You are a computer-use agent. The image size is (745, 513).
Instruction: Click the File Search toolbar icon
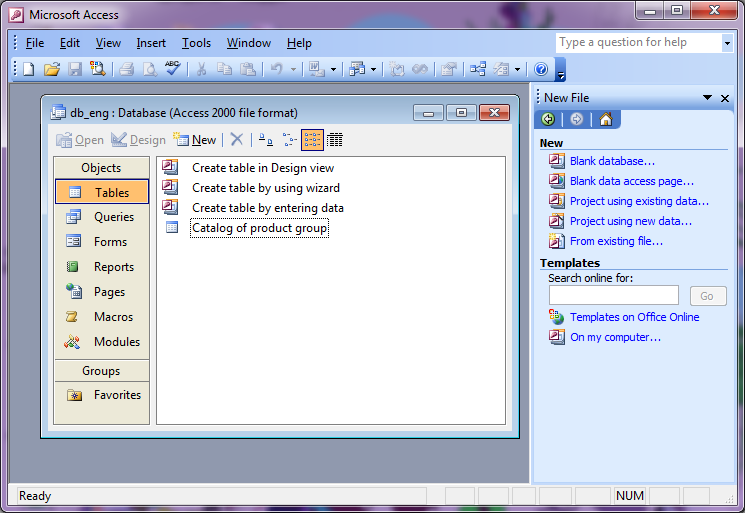point(98,69)
